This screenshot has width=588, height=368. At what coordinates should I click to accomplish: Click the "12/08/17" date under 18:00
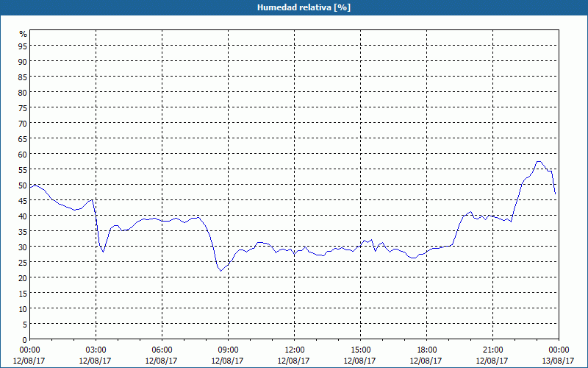(426, 361)
